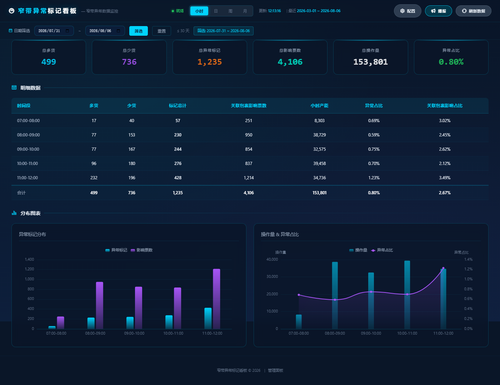This screenshot has height=385, width=500.
Task: Click the cyan 11:00-12:00 bar in the left chart
Action: tap(208, 318)
